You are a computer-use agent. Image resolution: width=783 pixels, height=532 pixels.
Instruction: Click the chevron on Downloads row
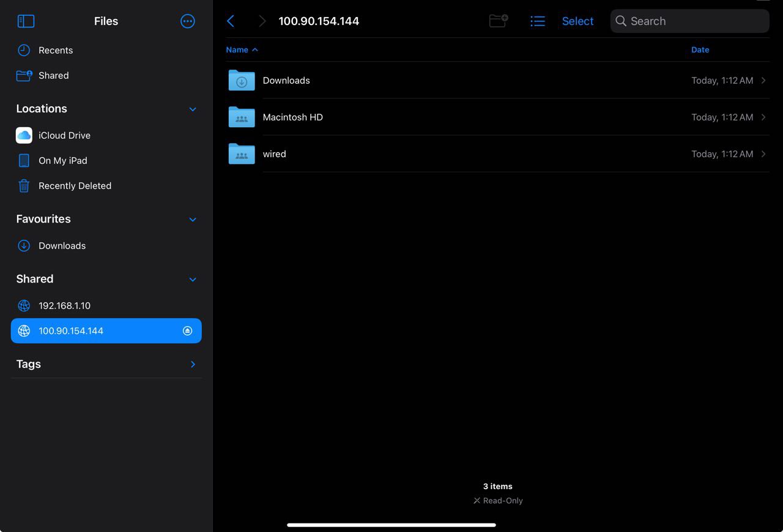coord(763,80)
